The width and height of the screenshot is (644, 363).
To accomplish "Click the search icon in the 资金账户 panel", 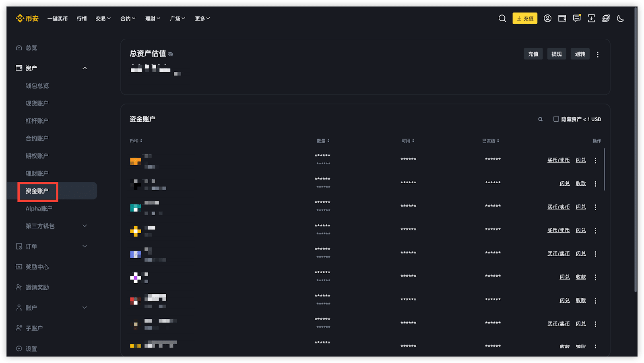I will pos(541,119).
